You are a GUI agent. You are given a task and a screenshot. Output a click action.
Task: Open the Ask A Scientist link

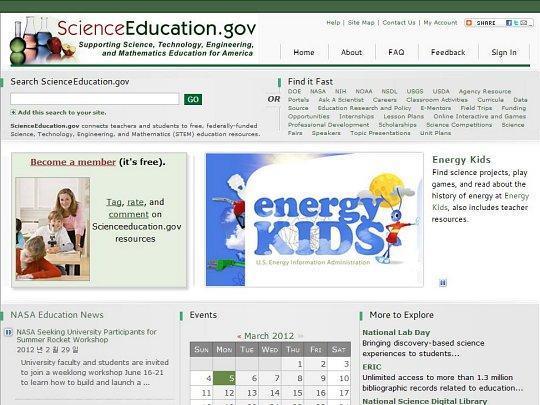341,100
